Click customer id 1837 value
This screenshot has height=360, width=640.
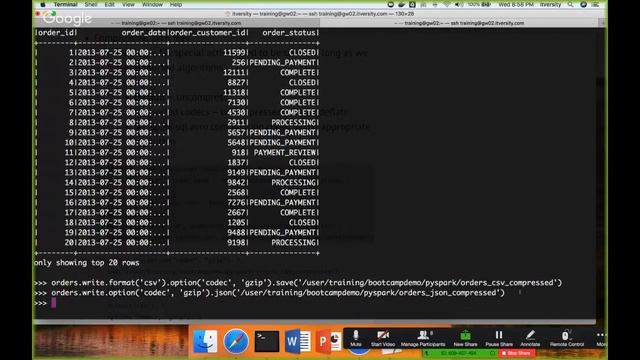click(236, 162)
